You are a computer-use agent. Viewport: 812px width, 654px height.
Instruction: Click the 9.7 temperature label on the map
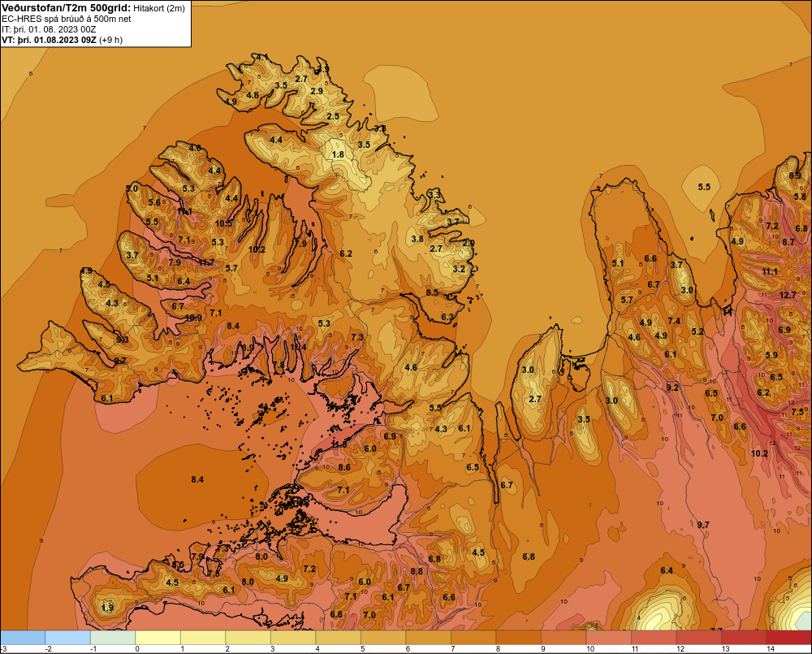click(702, 525)
